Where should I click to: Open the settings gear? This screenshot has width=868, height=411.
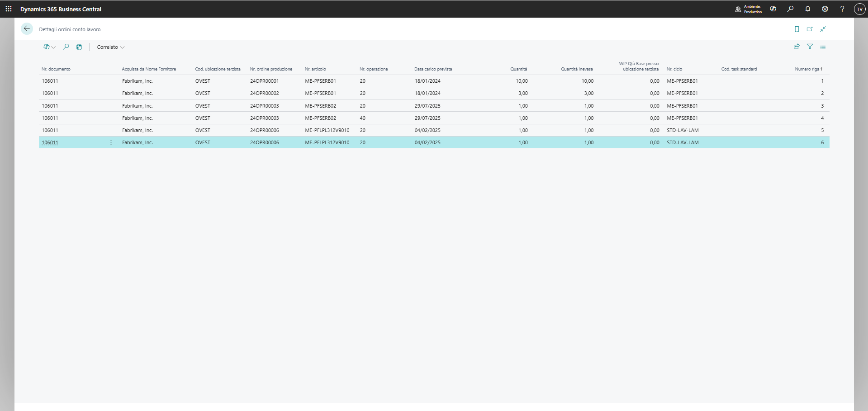click(x=825, y=9)
